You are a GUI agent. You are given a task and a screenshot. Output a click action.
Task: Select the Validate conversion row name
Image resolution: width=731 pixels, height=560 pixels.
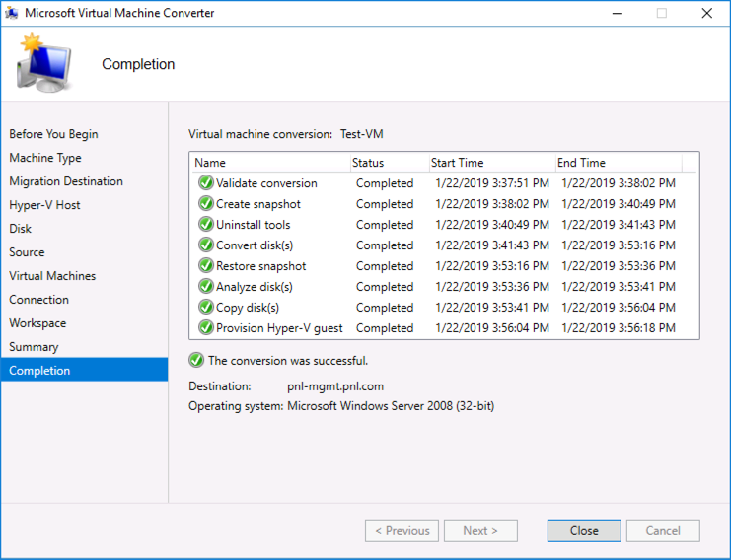click(266, 183)
